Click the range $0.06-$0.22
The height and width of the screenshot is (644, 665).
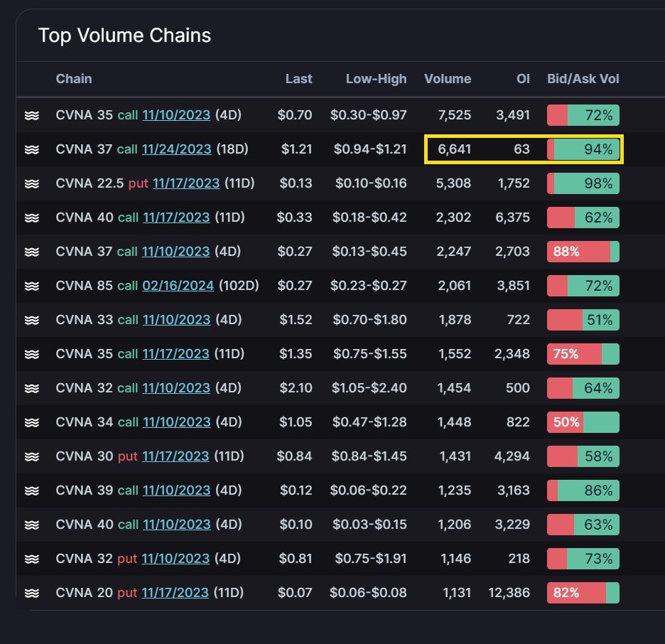click(368, 490)
